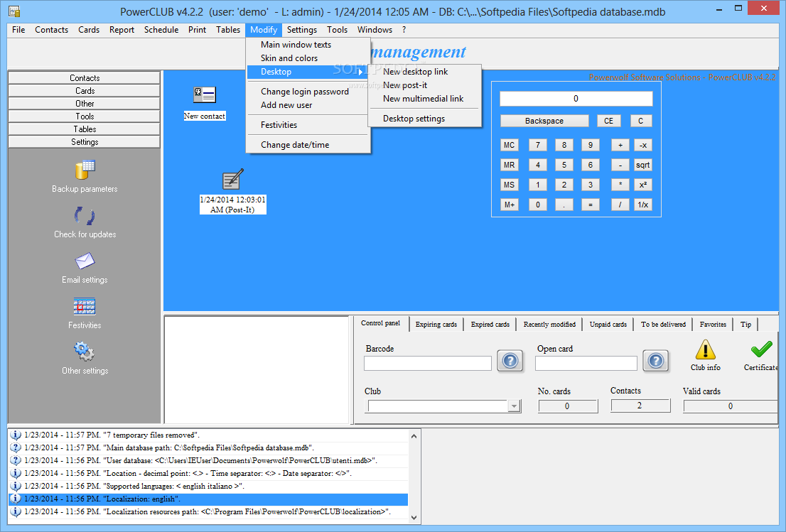Image resolution: width=786 pixels, height=532 pixels.
Task: Click the PowerCLUB title bar app icon
Action: click(x=14, y=11)
